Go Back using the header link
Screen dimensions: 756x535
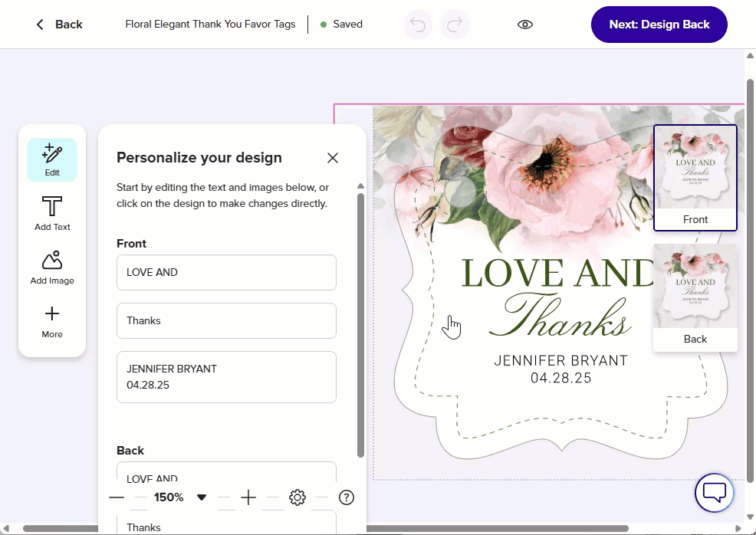click(x=59, y=25)
